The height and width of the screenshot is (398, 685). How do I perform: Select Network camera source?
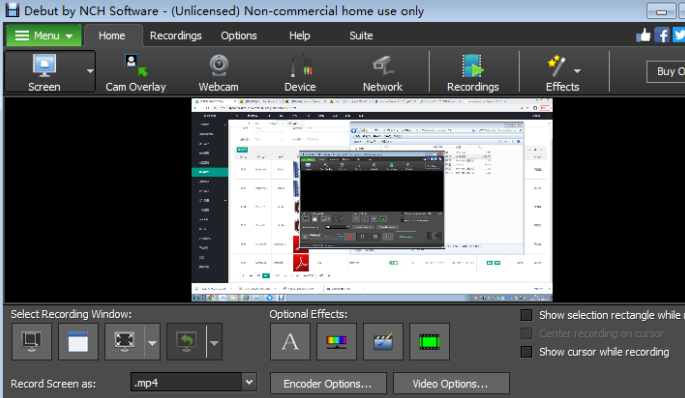pyautogui.click(x=382, y=73)
